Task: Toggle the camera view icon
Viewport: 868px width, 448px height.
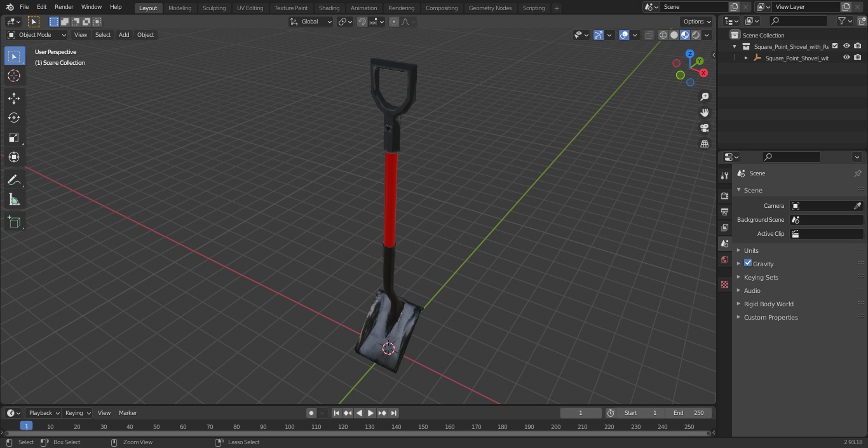Action: [704, 128]
